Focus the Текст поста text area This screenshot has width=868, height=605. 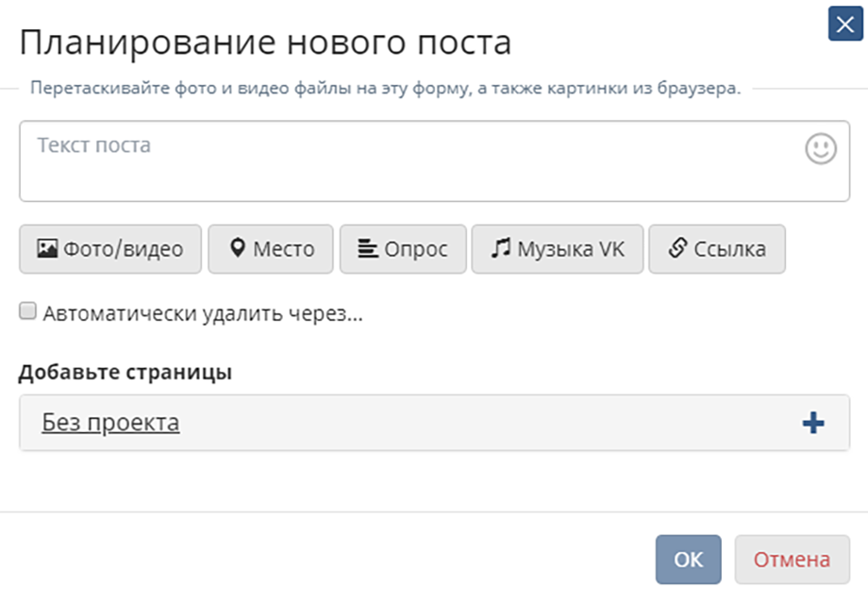(435, 161)
